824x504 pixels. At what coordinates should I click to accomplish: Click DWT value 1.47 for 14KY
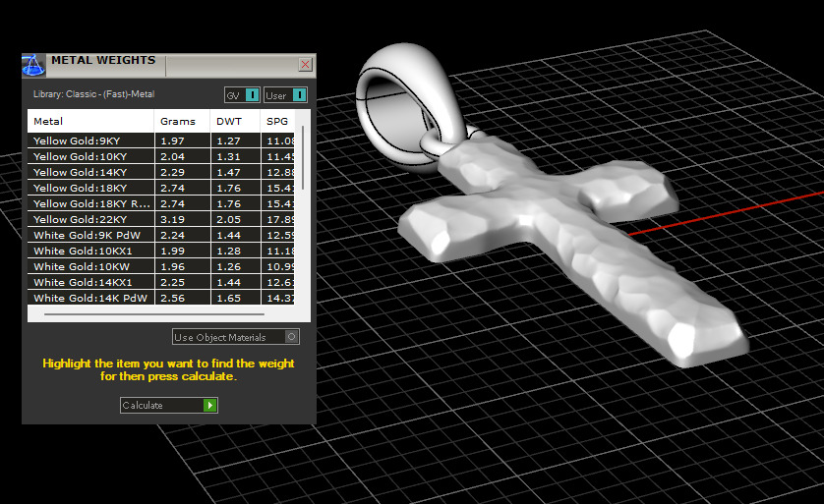click(x=228, y=172)
